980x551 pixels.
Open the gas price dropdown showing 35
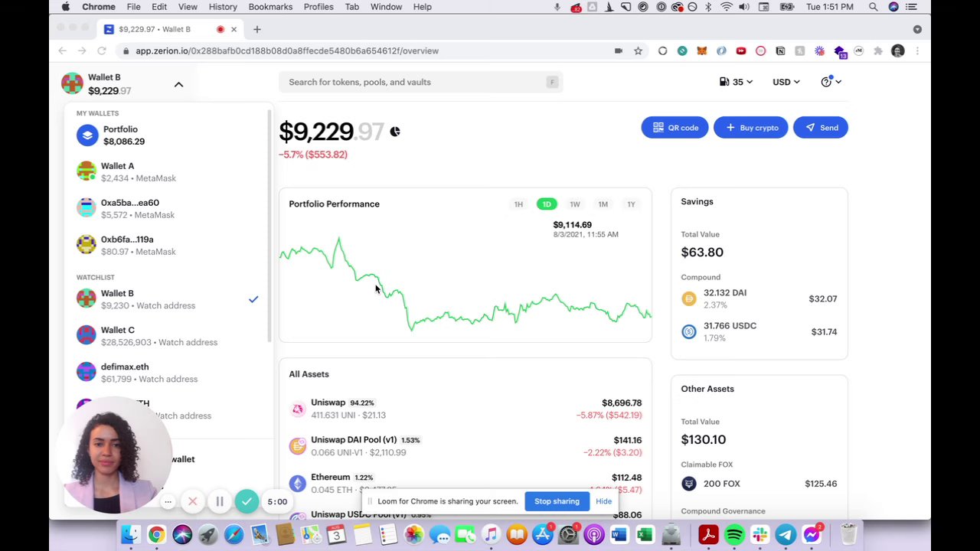pyautogui.click(x=735, y=82)
